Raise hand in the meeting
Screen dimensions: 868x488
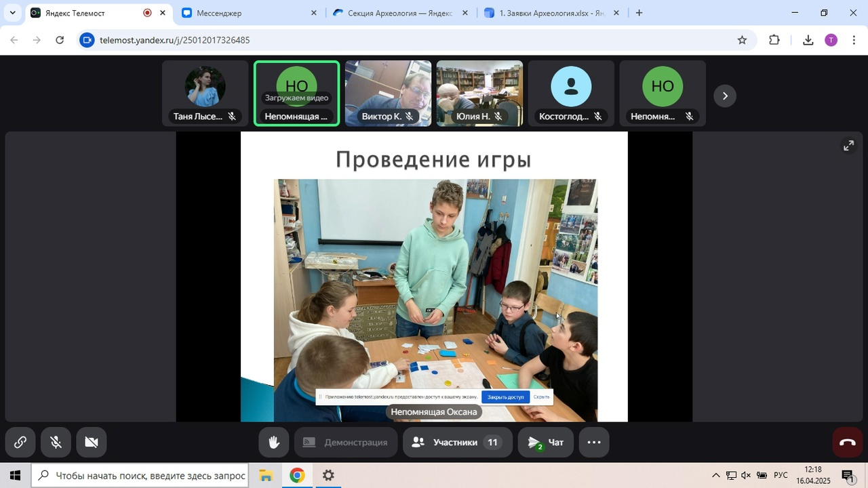pos(274,443)
